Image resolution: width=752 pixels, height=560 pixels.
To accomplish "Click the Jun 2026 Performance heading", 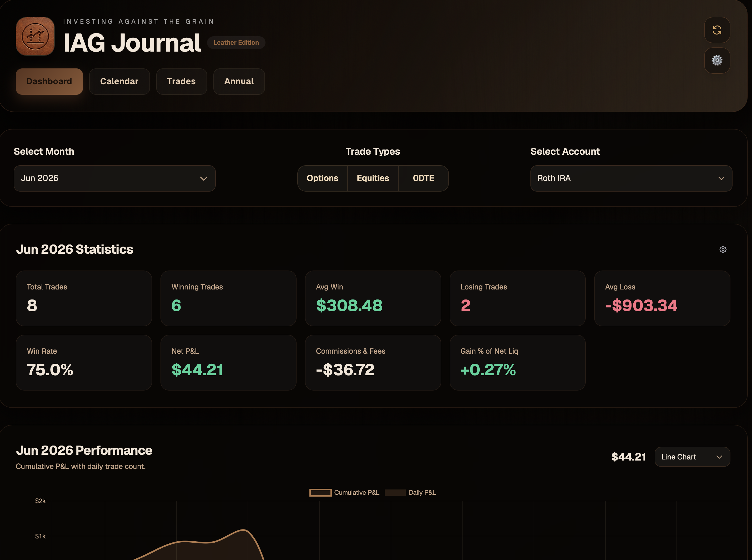I will point(84,451).
